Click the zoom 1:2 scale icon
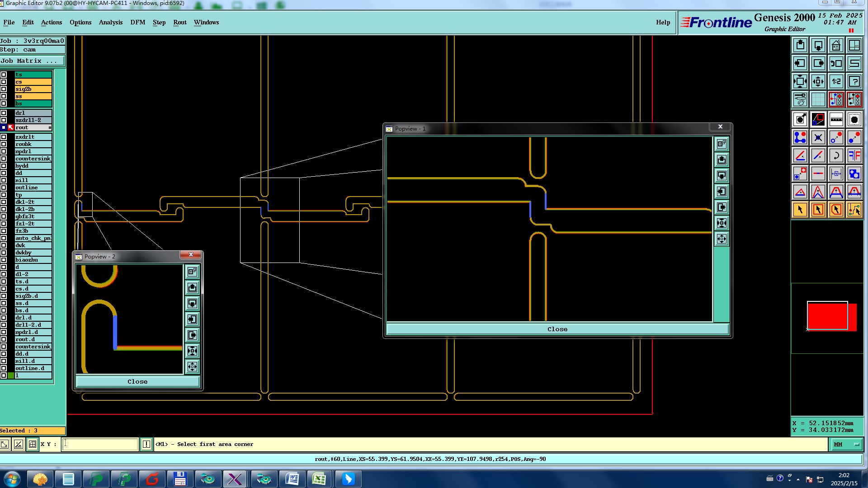This screenshot has height=488, width=868. coord(836,81)
